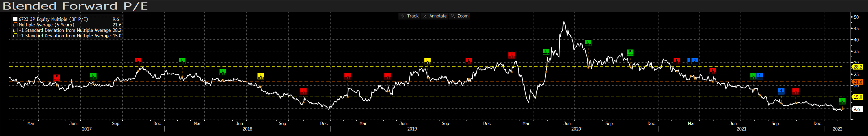Click the green E marker between Jun and Sep 2020
Viewport: 868px width, 136px height.
click(588, 43)
